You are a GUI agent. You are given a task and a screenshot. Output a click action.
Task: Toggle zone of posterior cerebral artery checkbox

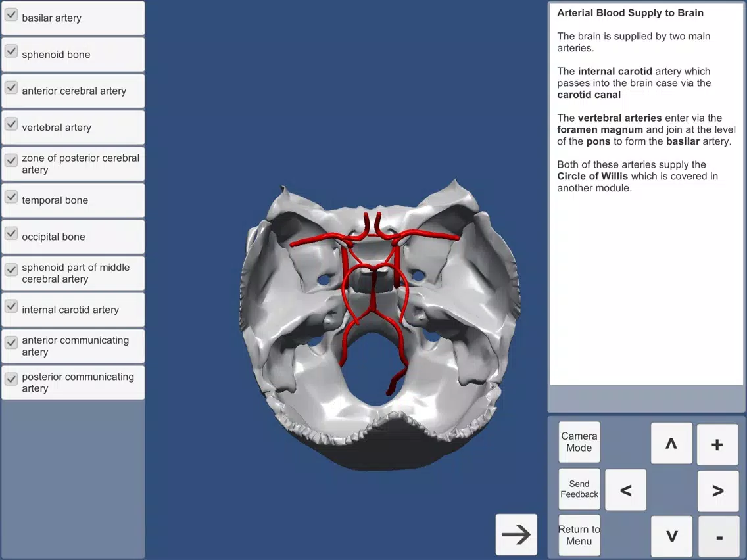click(x=11, y=160)
